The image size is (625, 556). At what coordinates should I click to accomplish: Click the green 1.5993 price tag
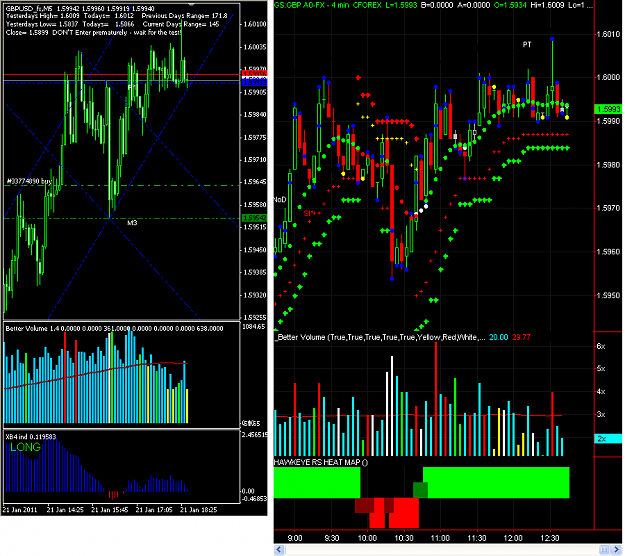[608, 109]
